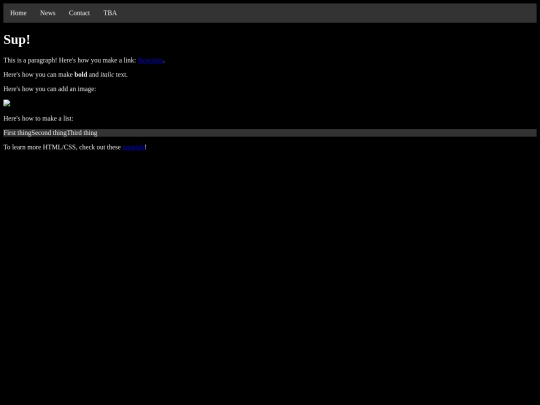Click 'Here's how to make a list:' text
The width and height of the screenshot is (540, 405).
[x=38, y=119]
